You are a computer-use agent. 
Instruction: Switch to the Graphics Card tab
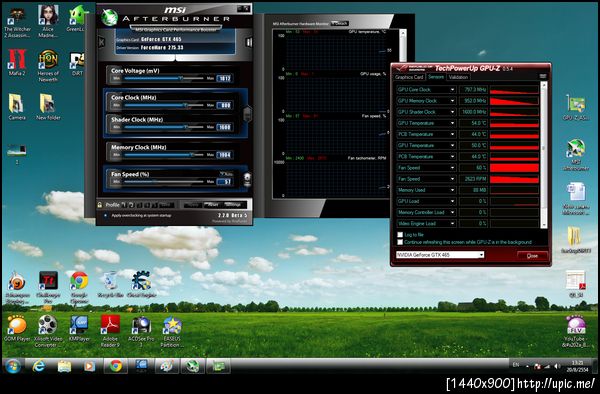tap(409, 77)
